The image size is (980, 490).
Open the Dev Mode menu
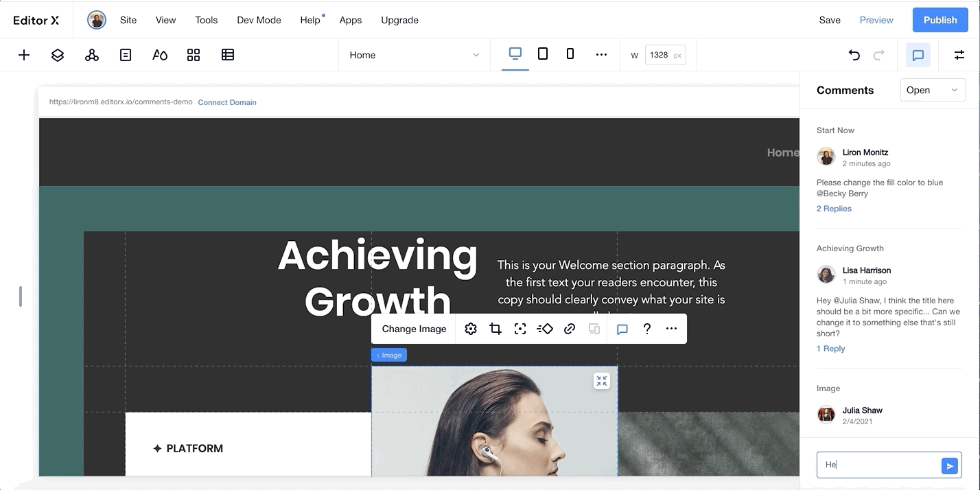(259, 20)
